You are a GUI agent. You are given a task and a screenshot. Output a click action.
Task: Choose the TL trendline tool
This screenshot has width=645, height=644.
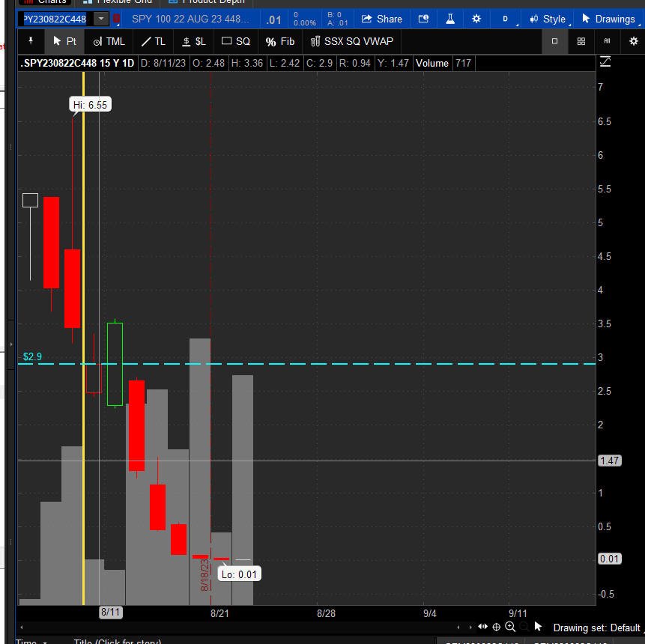(154, 41)
